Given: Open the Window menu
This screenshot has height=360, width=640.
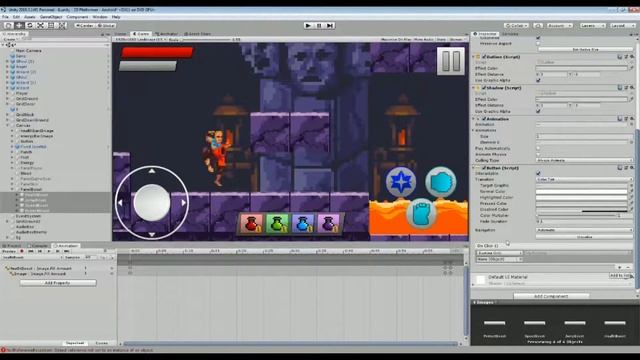Looking at the screenshot, I should click(100, 17).
